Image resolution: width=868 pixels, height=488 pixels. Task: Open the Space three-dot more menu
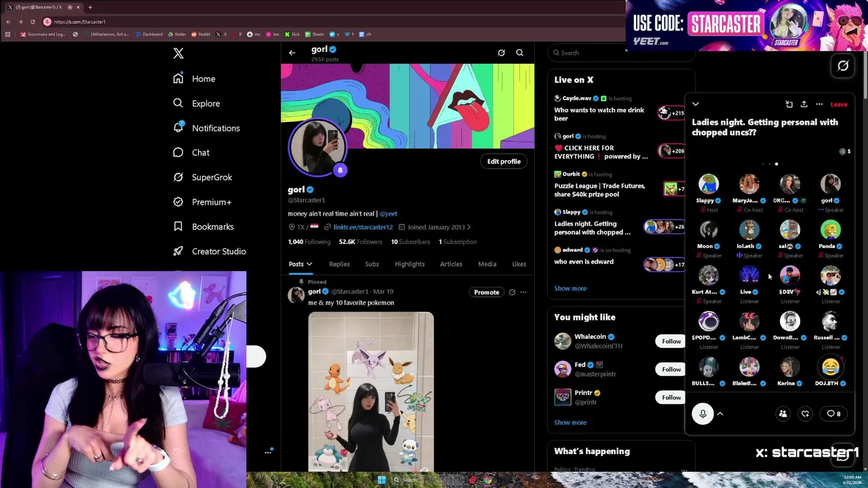(819, 104)
